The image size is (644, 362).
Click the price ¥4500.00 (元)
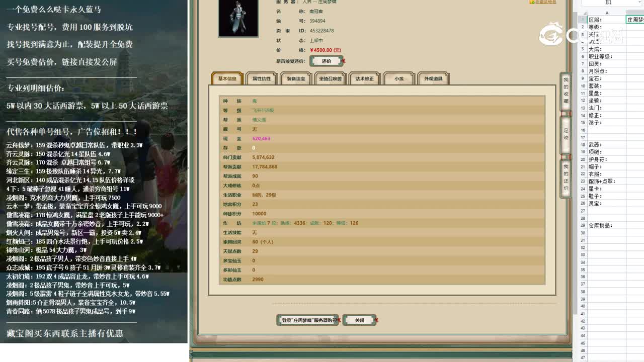click(x=326, y=50)
